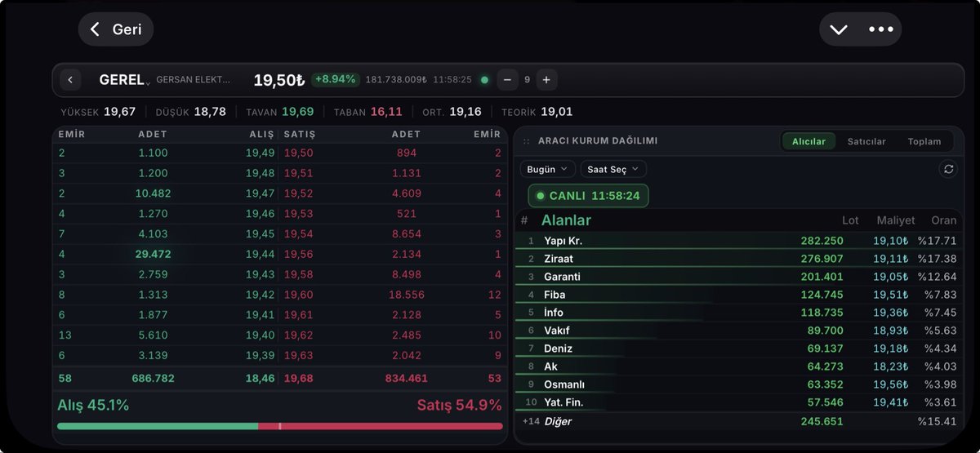Click the green live status dot in header
The height and width of the screenshot is (453, 980).
(x=485, y=80)
